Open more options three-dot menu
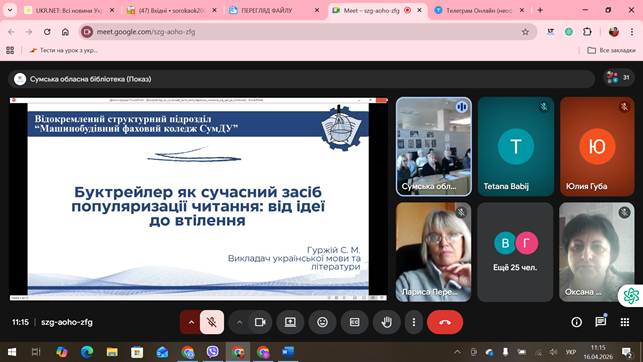The image size is (643, 362). 414,322
